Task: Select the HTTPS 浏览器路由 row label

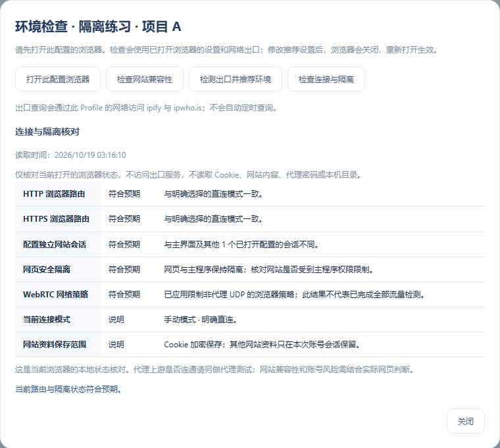Action: click(x=56, y=219)
